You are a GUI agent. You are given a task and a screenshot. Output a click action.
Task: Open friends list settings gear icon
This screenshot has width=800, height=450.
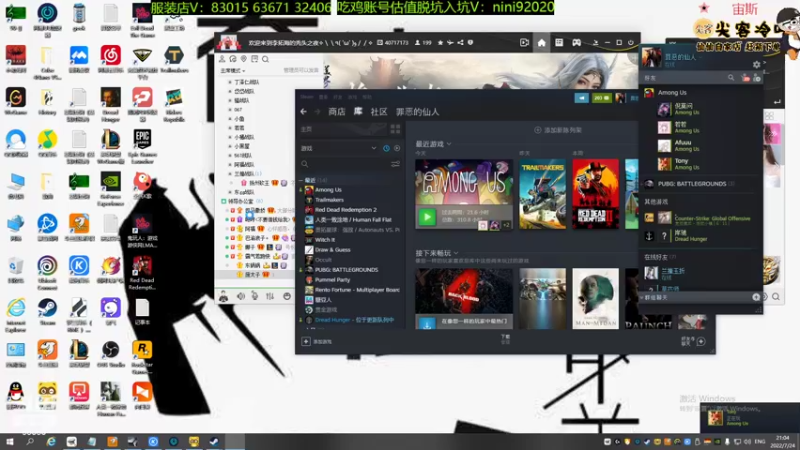[x=756, y=65]
